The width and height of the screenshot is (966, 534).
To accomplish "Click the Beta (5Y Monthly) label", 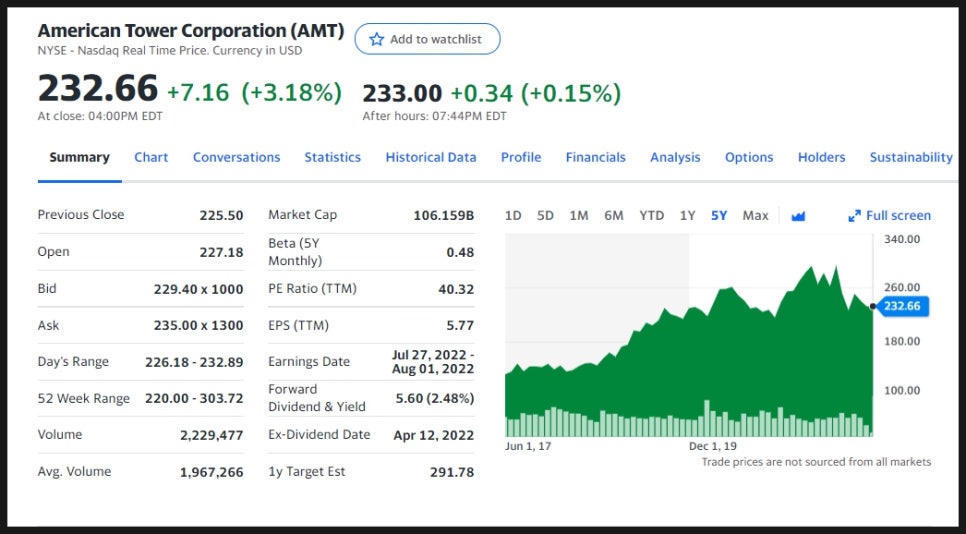I will (x=295, y=252).
